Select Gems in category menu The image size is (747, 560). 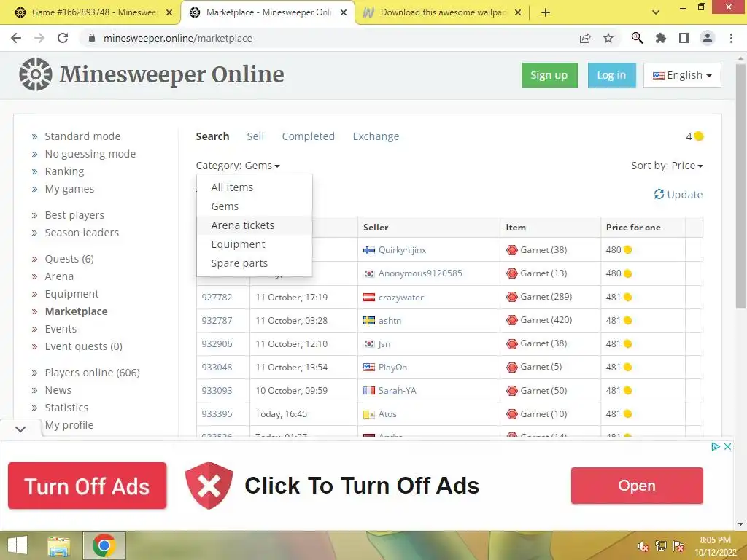[255, 206]
